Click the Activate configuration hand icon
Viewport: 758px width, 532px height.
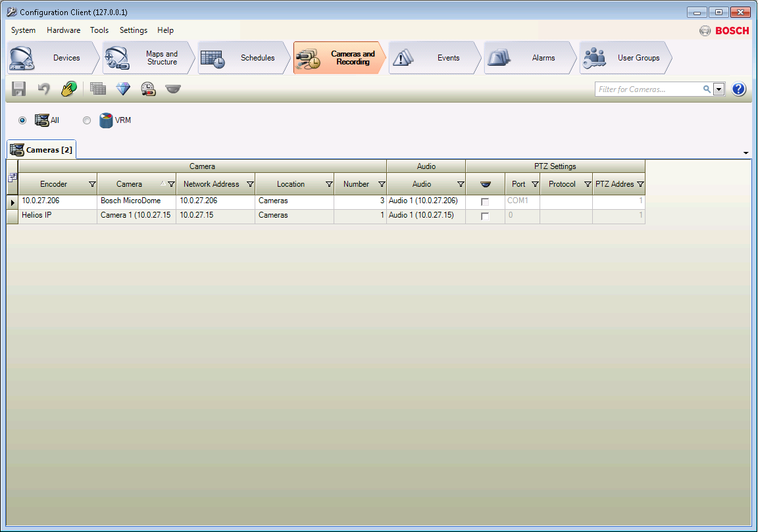[69, 89]
